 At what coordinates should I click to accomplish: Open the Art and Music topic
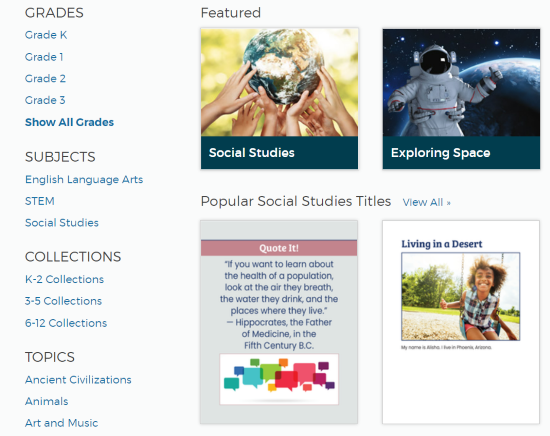pyautogui.click(x=61, y=423)
